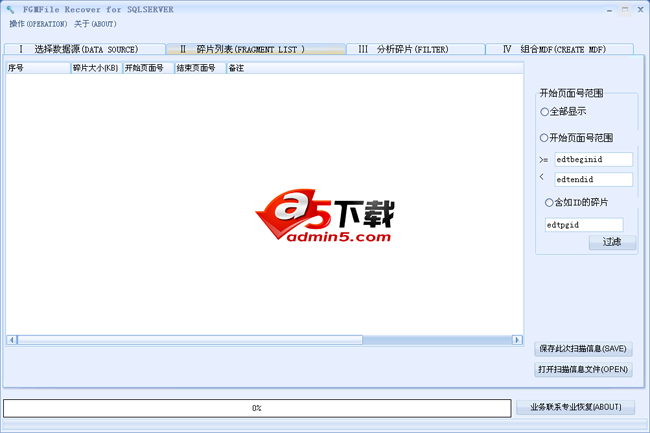The image size is (650, 433).
Task: Switch to 选择数据源 (DATA SOURCE) tab
Action: point(85,49)
